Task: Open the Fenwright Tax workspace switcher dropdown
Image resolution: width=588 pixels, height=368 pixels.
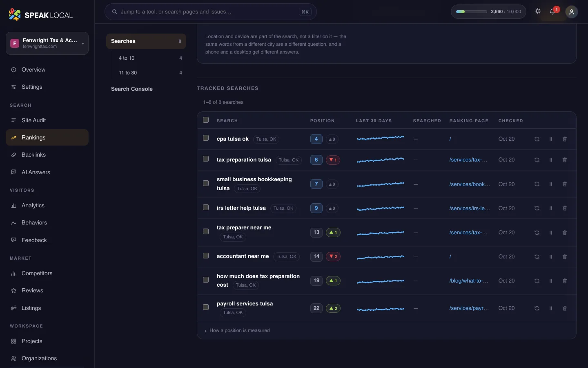Action: (x=47, y=43)
